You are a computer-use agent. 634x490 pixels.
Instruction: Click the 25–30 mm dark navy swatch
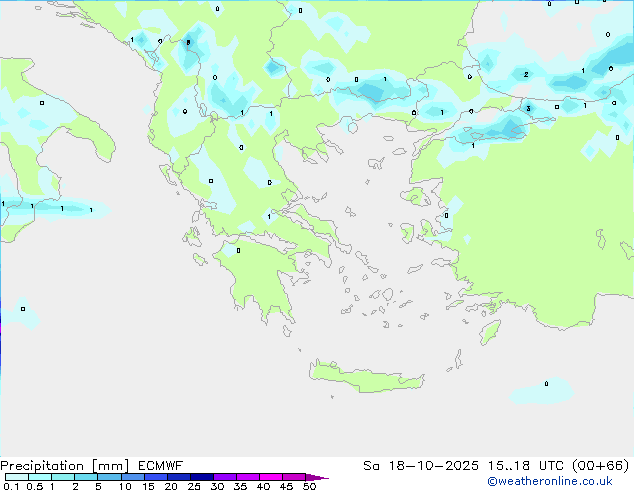click(202, 477)
